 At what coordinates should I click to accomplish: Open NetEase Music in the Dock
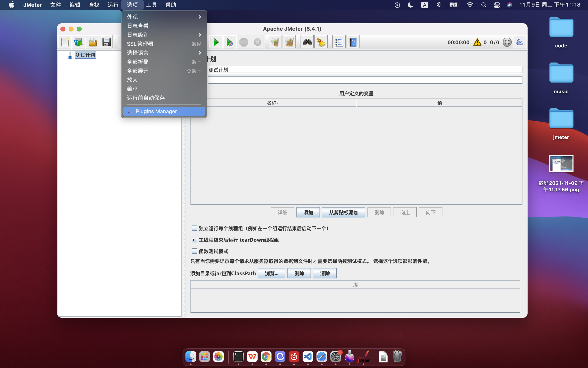pos(294,357)
